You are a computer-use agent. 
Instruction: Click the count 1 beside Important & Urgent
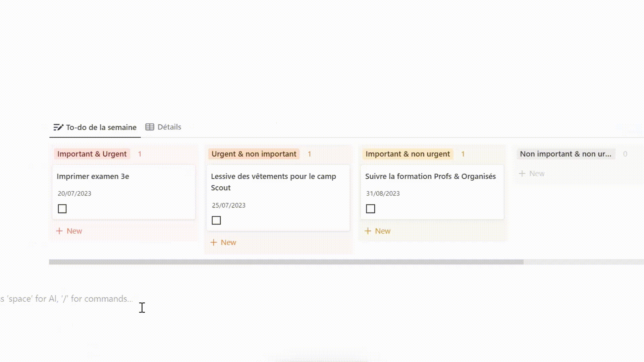(140, 154)
